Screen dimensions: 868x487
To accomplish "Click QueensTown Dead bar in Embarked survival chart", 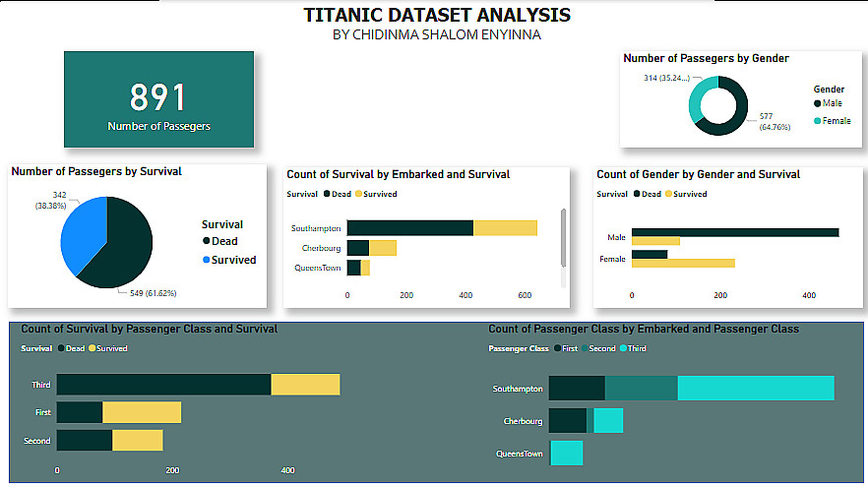I will 353,268.
